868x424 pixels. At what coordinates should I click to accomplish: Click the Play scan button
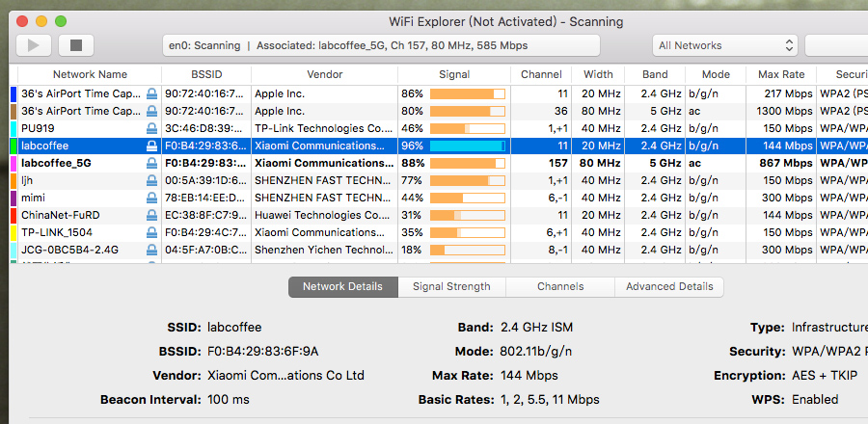(34, 45)
